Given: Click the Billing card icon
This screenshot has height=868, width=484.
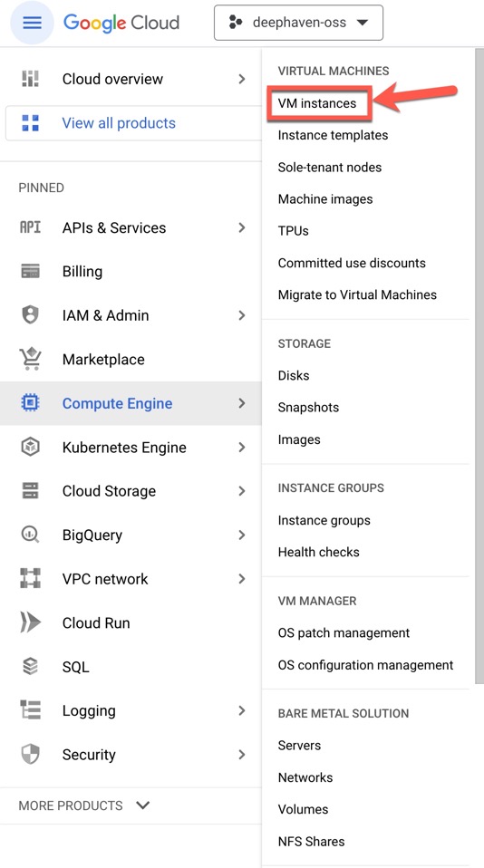Looking at the screenshot, I should 31,271.
